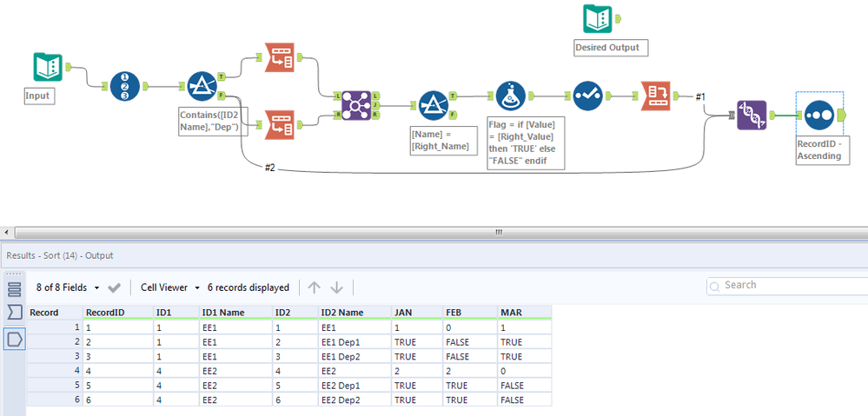Click the ID2 Name column header
The height and width of the screenshot is (416, 868).
(x=354, y=313)
